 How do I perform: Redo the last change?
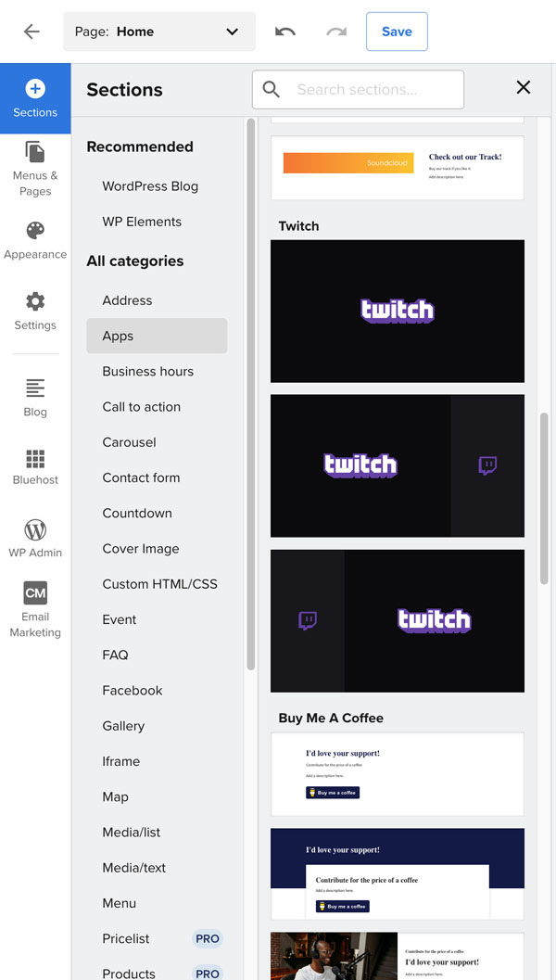pos(336,32)
